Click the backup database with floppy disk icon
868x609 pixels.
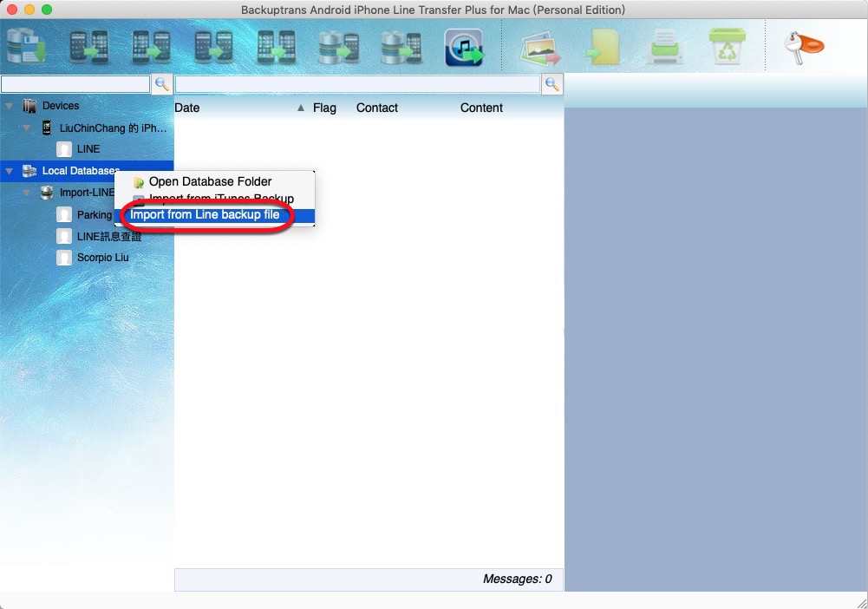pos(26,46)
